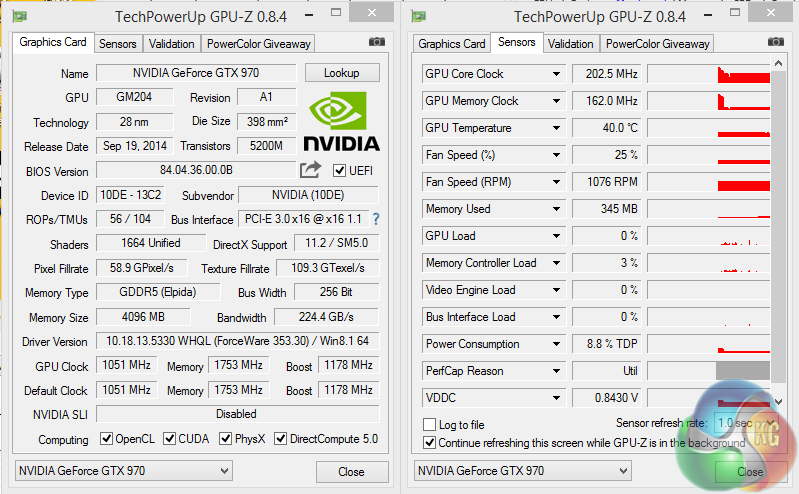This screenshot has width=799, height=494.
Task: Click the NVIDIA logo
Action: pos(341,120)
